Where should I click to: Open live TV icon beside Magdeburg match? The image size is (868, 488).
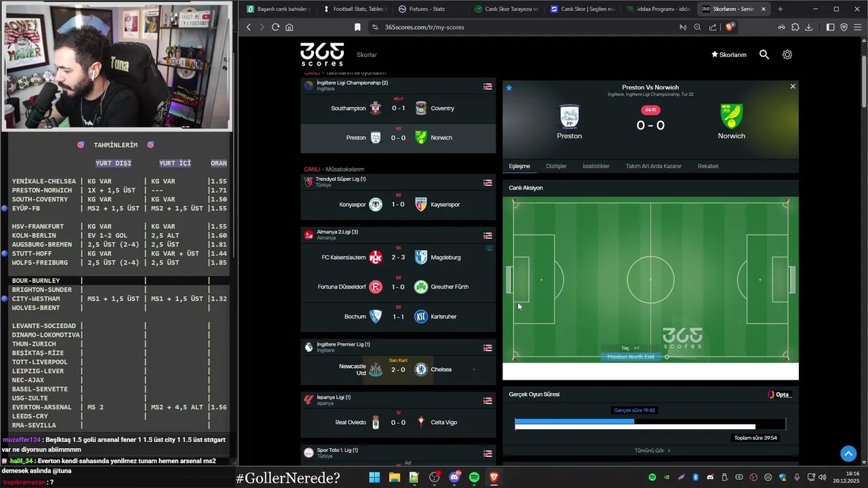(x=490, y=248)
